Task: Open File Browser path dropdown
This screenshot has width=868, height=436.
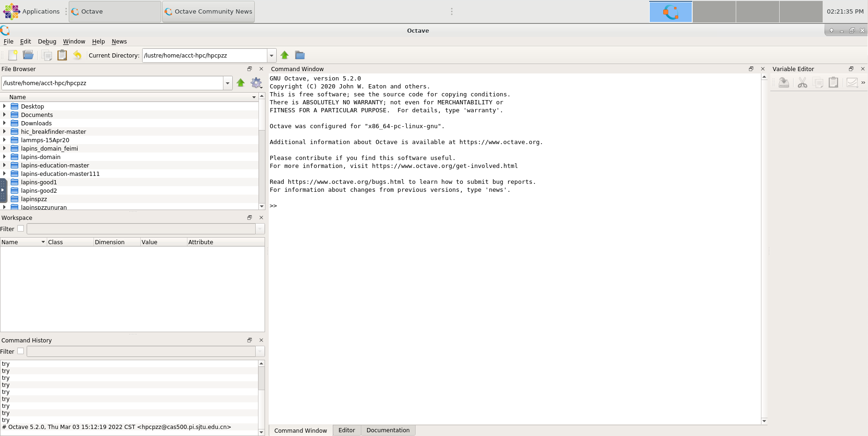Action: [228, 83]
